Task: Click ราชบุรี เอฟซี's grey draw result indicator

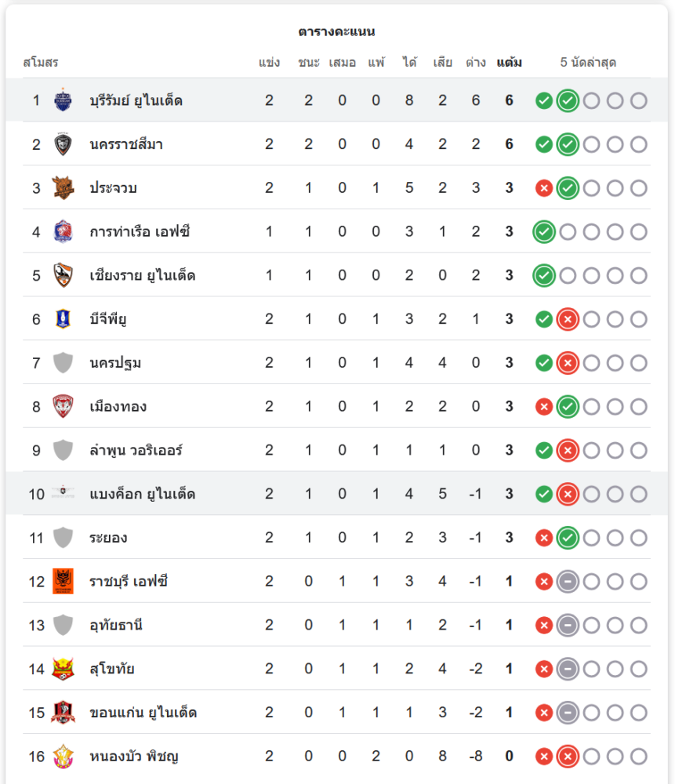Action: (568, 581)
